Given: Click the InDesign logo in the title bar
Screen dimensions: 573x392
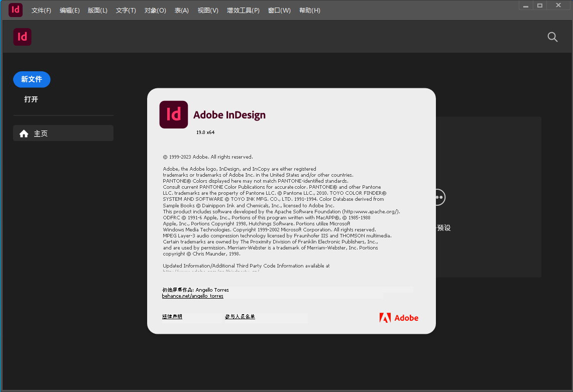Looking at the screenshot, I should pos(16,10).
